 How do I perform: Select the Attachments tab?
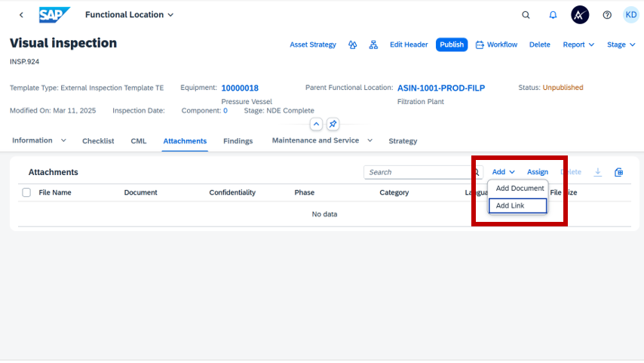(185, 141)
